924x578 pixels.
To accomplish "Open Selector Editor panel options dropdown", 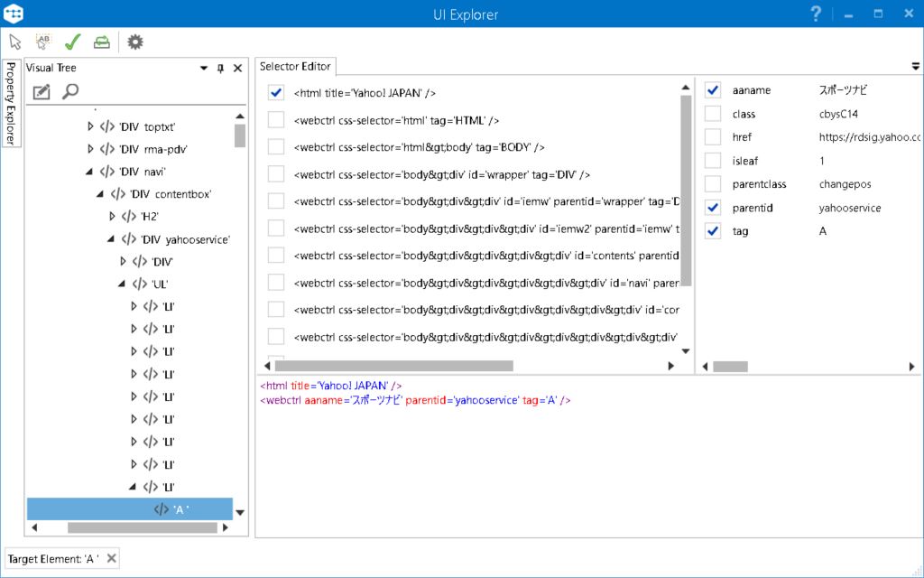I will pyautogui.click(x=916, y=66).
